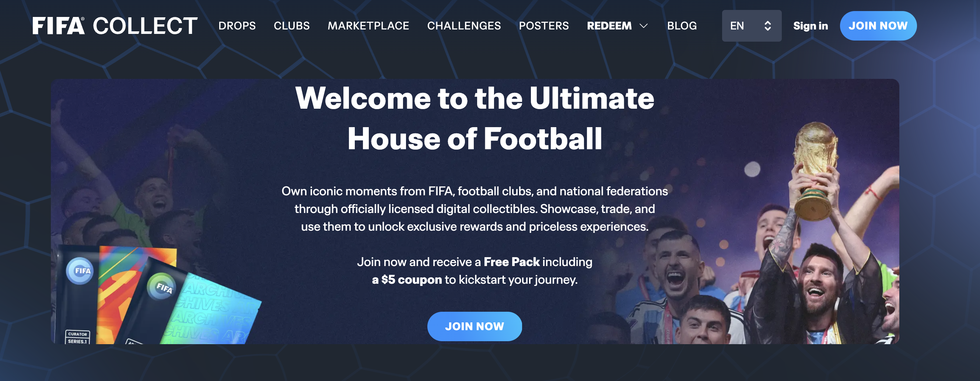Viewport: 980px width, 381px height.
Task: Click the FIFA badge on the Curator pack
Action: coord(80,271)
